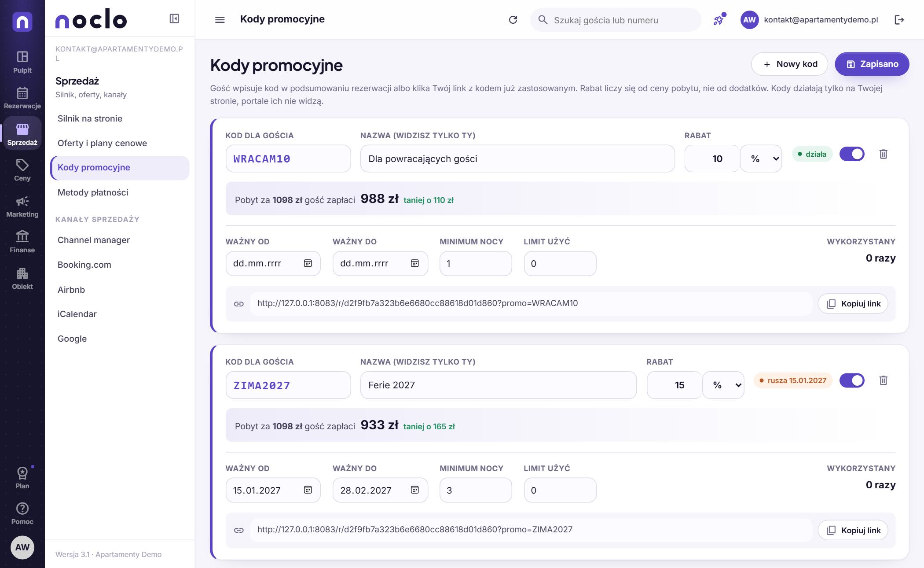924x568 pixels.
Task: Click the rusza 15.01.2027 status badge
Action: 793,380
